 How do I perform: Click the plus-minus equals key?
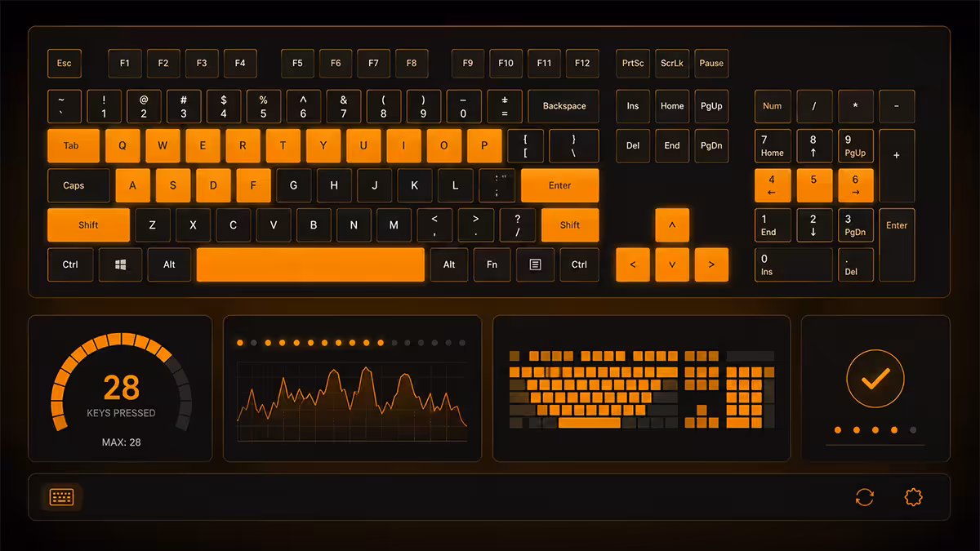pos(505,106)
